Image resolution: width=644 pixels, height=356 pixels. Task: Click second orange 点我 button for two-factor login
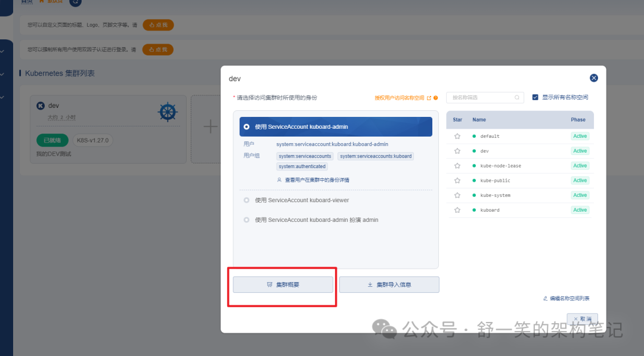[x=157, y=49]
